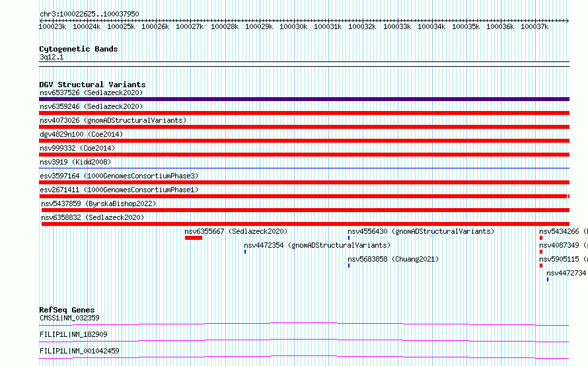
Task: Click nsv6358832 (Sedlazeck2020) variant label
Action: [x=92, y=217]
